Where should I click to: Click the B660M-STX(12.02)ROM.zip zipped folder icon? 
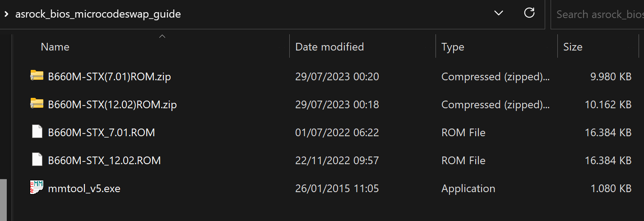[x=37, y=104]
